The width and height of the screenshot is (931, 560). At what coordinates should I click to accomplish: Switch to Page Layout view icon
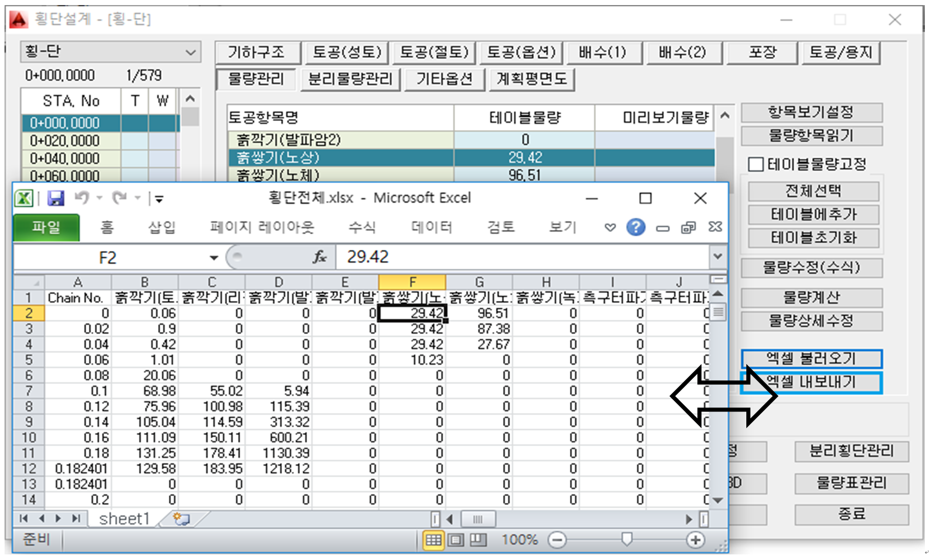coord(456,540)
